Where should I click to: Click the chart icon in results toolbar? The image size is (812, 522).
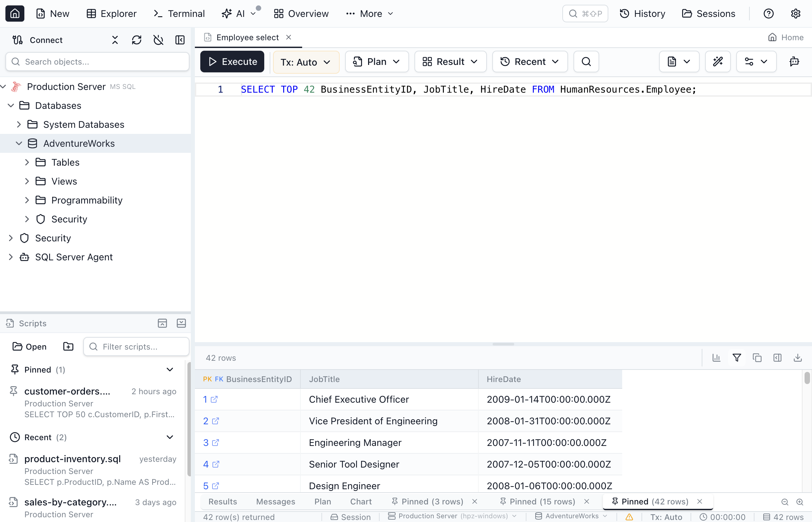716,358
